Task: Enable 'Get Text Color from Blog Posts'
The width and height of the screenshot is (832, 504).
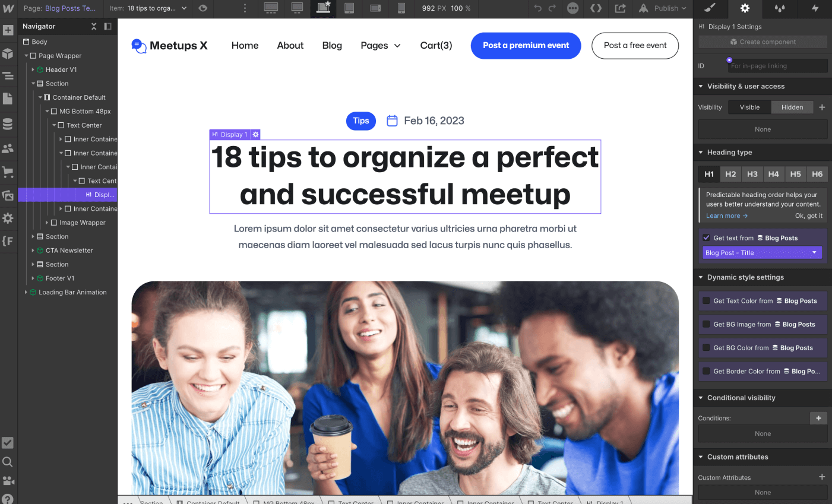Action: (706, 300)
